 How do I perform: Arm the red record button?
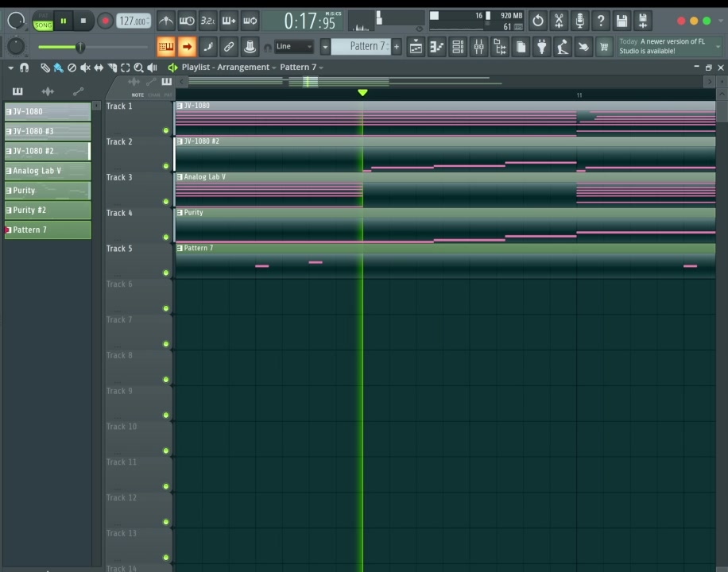[106, 21]
